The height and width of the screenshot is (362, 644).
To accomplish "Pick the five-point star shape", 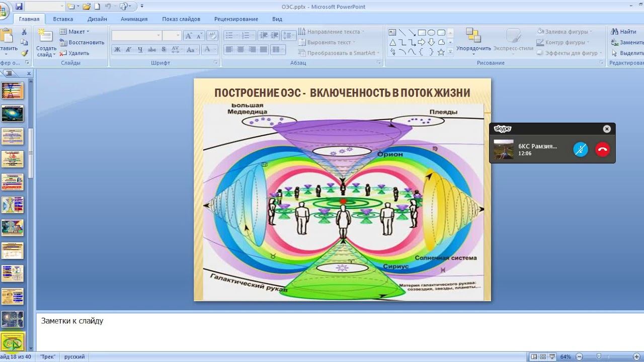I will (441, 52).
